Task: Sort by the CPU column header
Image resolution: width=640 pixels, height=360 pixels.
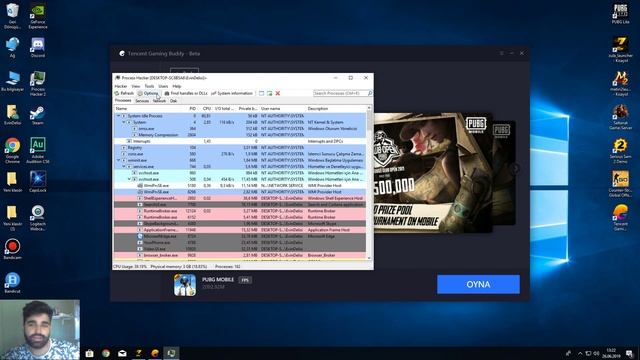Action: pyautogui.click(x=206, y=109)
